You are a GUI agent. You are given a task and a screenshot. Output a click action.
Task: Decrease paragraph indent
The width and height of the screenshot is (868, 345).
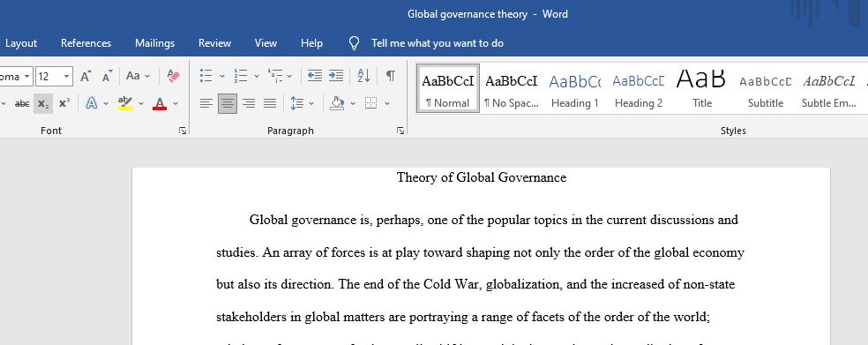(x=315, y=76)
